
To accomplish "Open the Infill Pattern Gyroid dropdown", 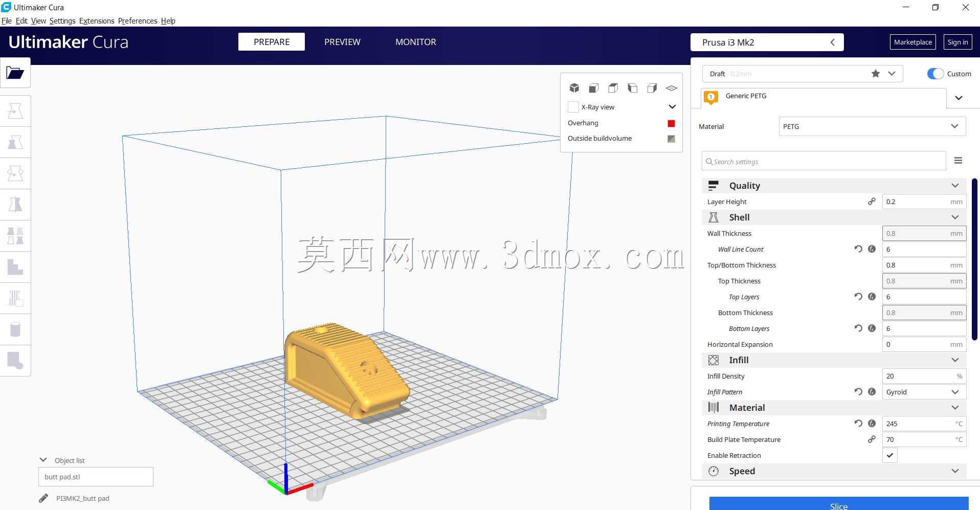I will (x=924, y=392).
